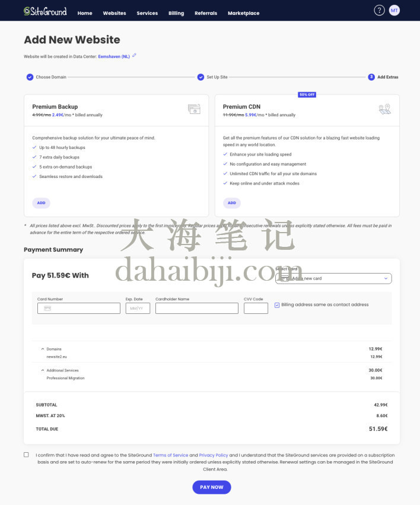Open Eemshaven (NL) data center link
This screenshot has height=505, width=420.
pyautogui.click(x=114, y=56)
